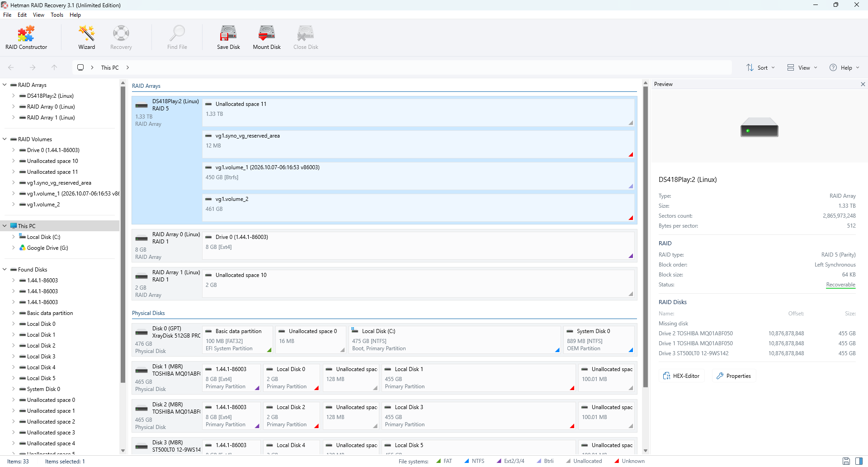This screenshot has width=868, height=467.
Task: Navigate forward with the right arrow
Action: (x=33, y=67)
